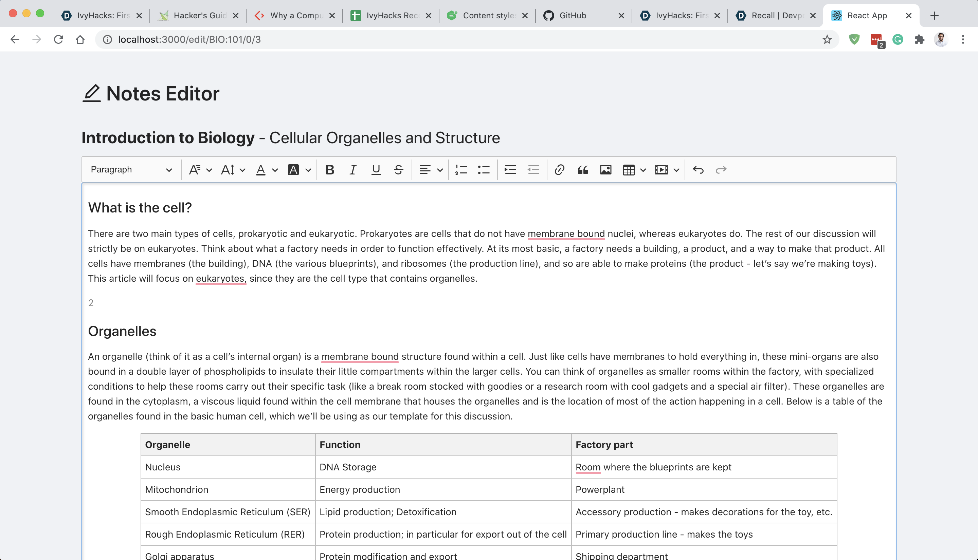Insert a numbered list
This screenshot has width=978, height=560.
(x=461, y=170)
